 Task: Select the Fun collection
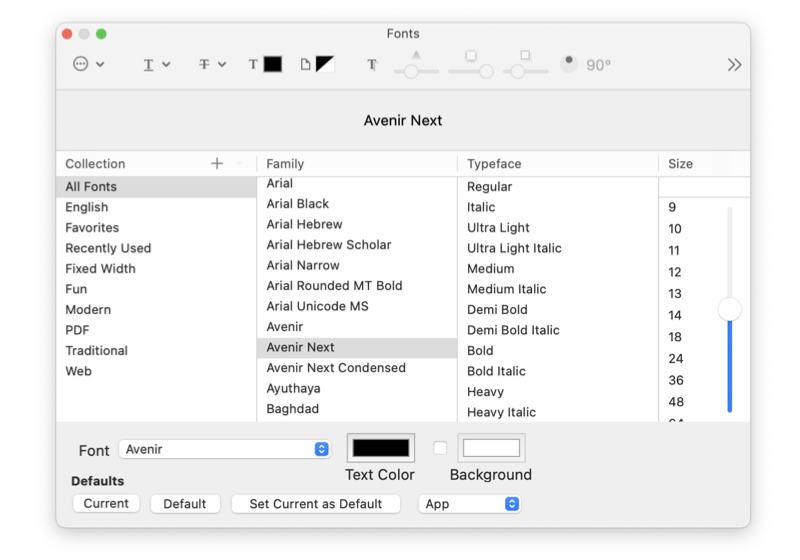(156, 289)
